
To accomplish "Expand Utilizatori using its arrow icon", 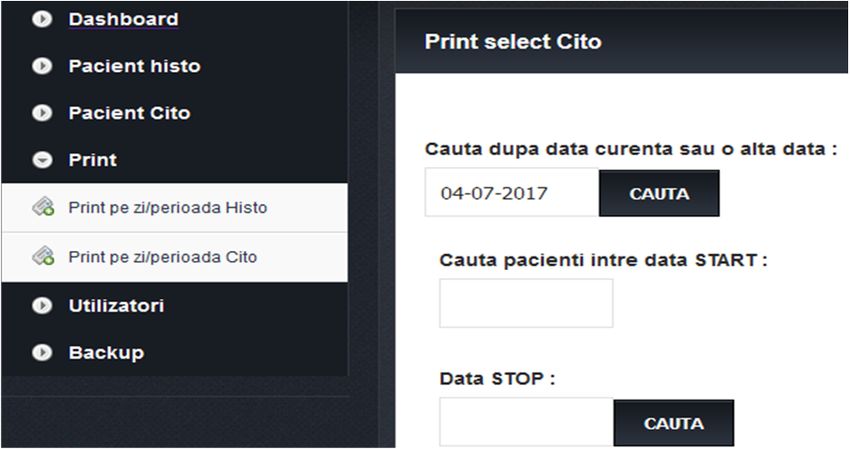I will [x=42, y=306].
